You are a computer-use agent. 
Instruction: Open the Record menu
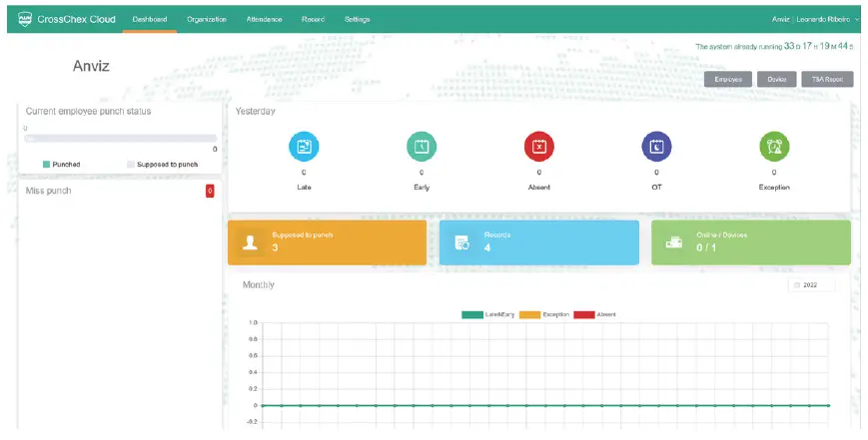click(x=313, y=19)
